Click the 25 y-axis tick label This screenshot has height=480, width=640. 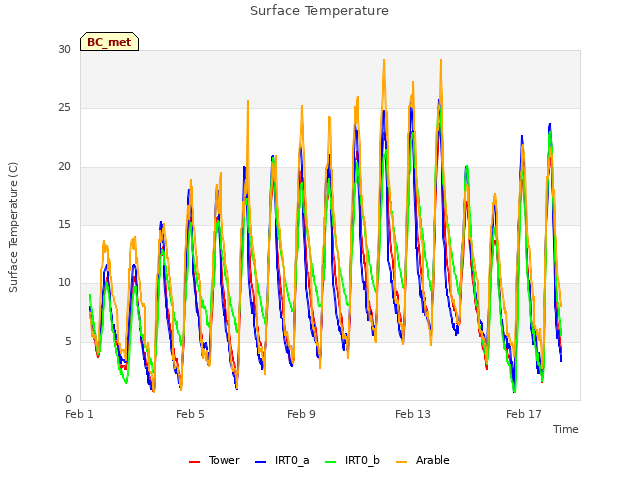(64, 108)
